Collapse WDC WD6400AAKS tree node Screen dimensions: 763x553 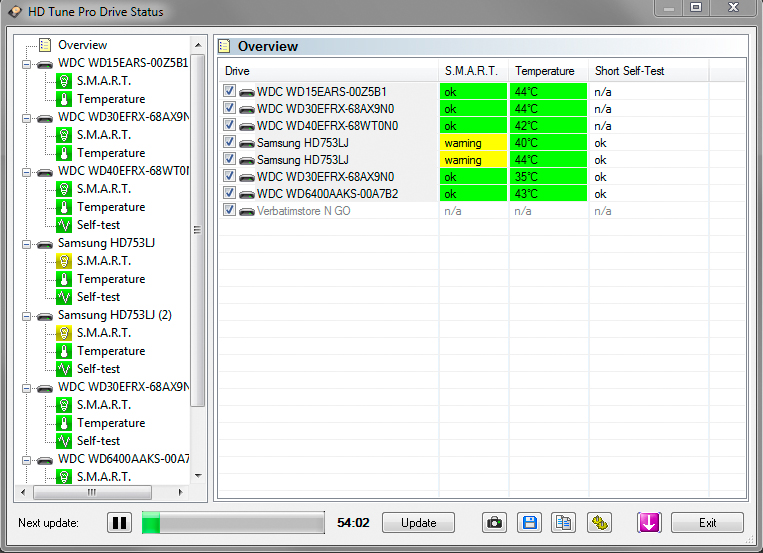tap(26, 461)
